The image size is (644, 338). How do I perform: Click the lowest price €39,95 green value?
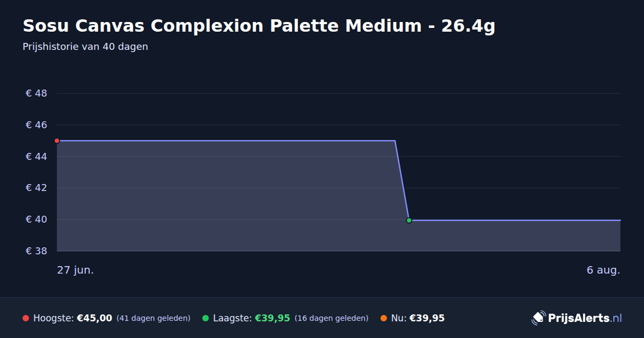[272, 318]
